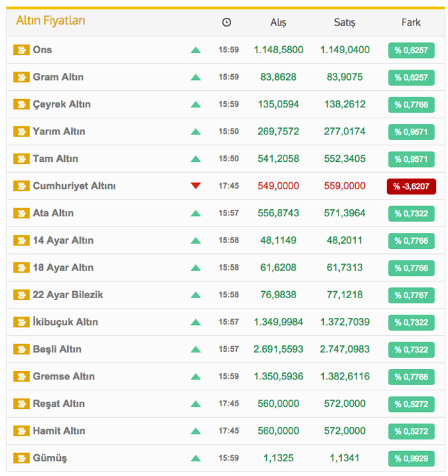Click the % 0,9929 badge for Gümüş
Screen dimensions: 448x476
411,458
